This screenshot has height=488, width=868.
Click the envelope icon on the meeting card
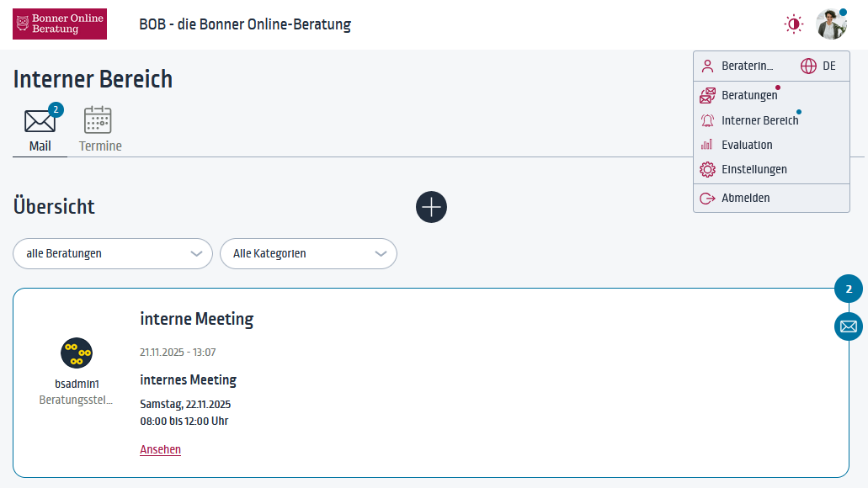coord(848,326)
